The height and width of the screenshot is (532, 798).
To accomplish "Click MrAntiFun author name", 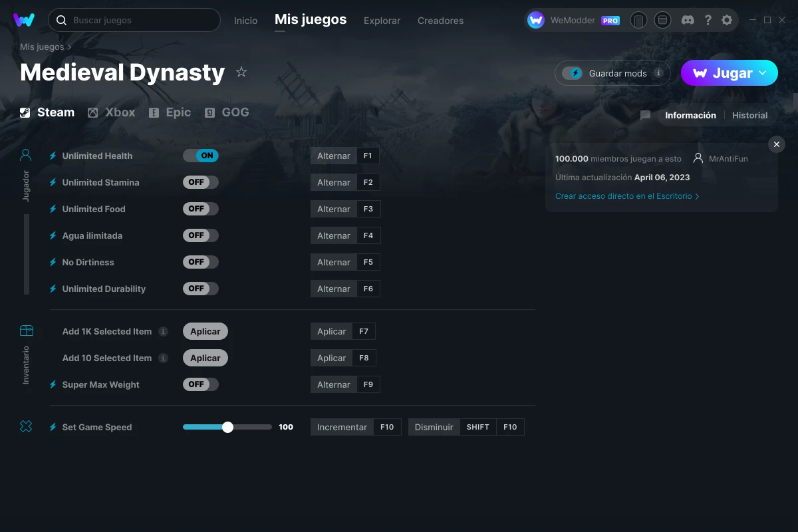I will (728, 159).
